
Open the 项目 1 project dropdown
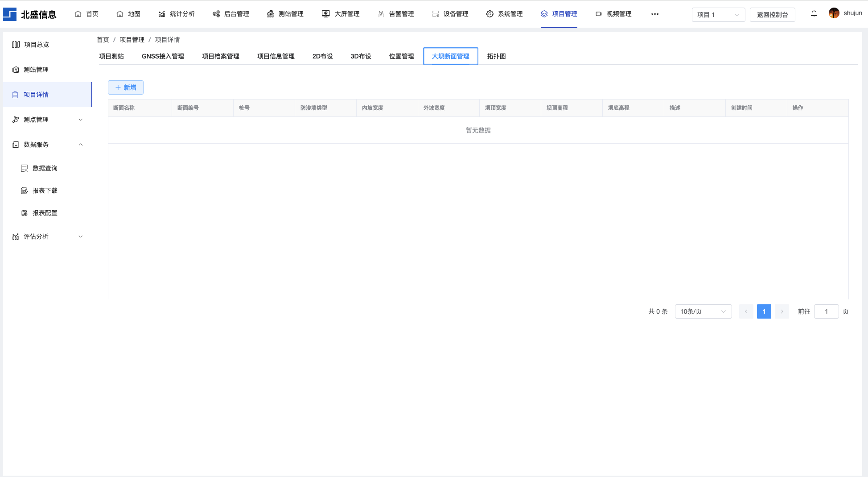(x=718, y=15)
